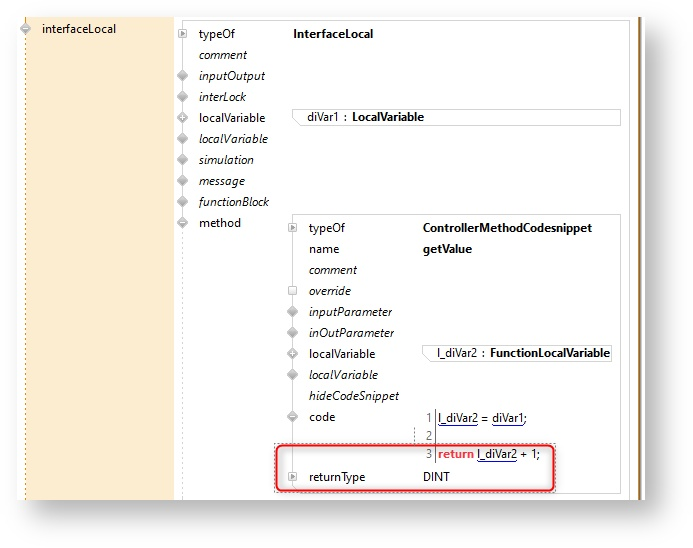Click the diamond icon next to inputParameter

[x=292, y=312]
